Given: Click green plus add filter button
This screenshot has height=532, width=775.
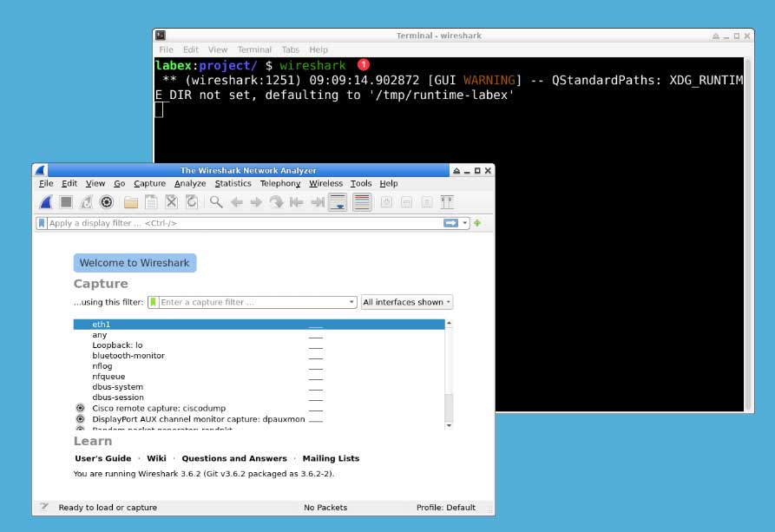Looking at the screenshot, I should pyautogui.click(x=477, y=223).
